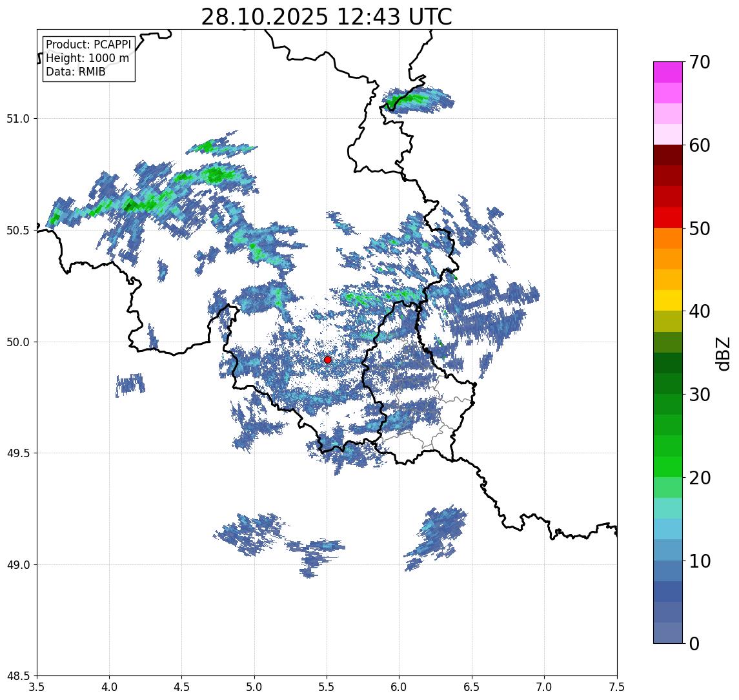
Task: Click the "Product: PCAPPI" legend line
Action: click(88, 45)
